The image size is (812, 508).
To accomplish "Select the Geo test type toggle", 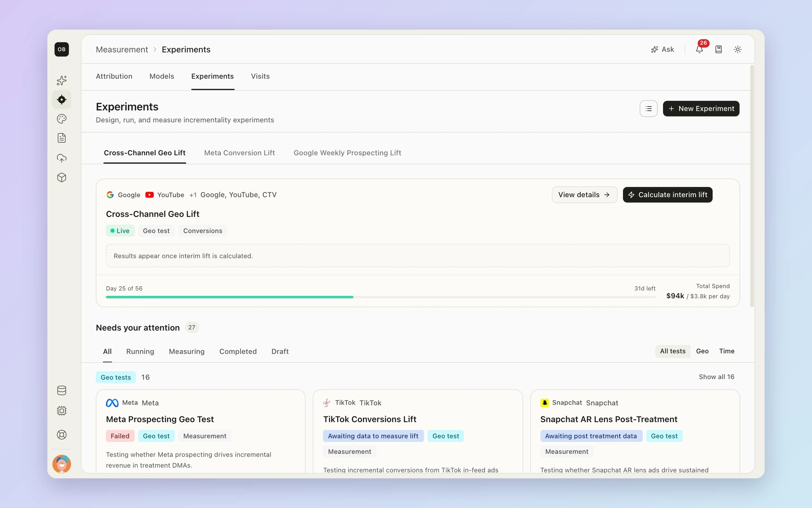I will [x=702, y=351].
